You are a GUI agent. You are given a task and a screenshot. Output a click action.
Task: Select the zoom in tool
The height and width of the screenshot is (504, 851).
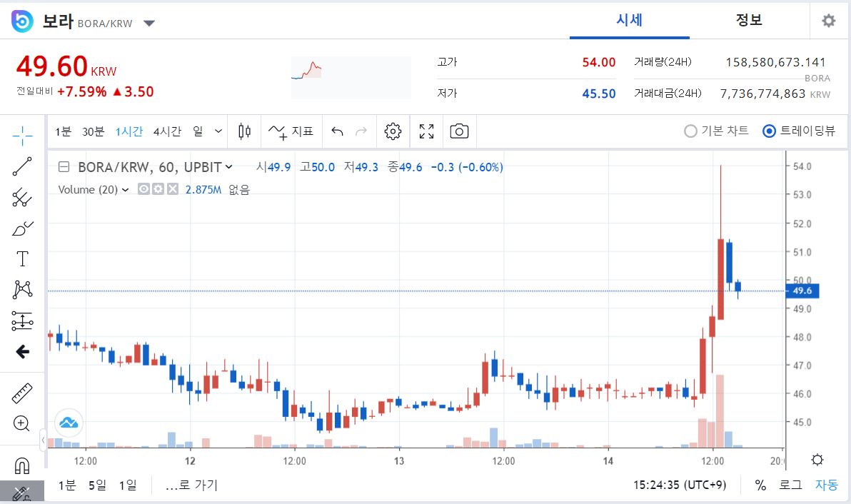tap(21, 423)
